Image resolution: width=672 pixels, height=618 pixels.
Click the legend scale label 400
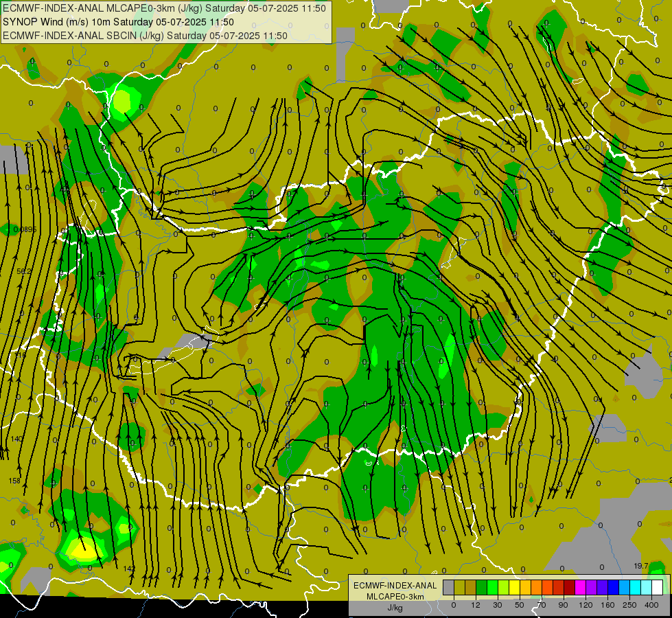click(651, 605)
